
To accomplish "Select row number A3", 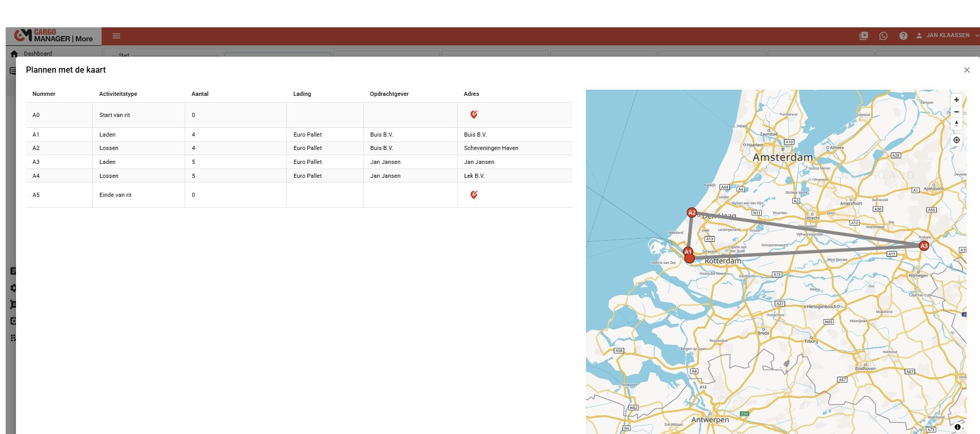I will tap(36, 162).
